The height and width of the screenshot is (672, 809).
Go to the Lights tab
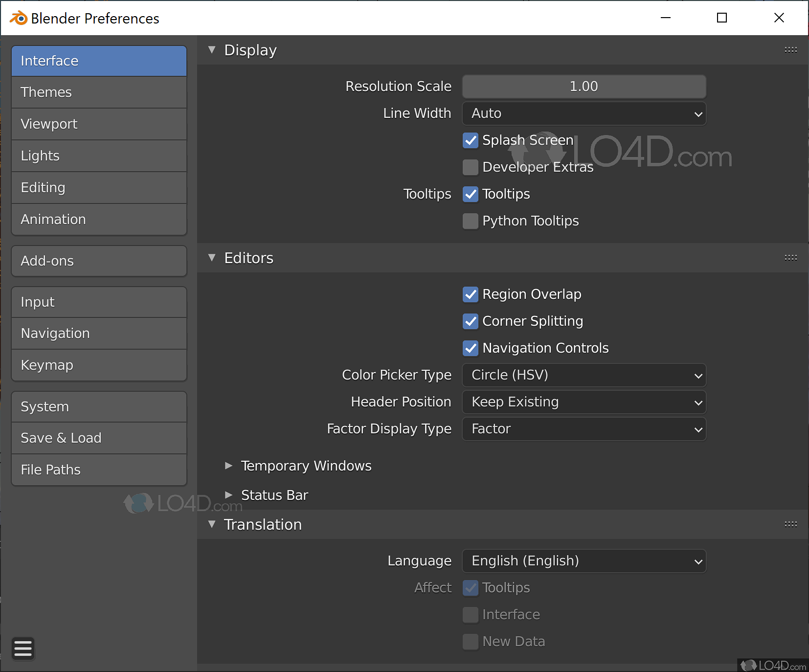click(99, 156)
